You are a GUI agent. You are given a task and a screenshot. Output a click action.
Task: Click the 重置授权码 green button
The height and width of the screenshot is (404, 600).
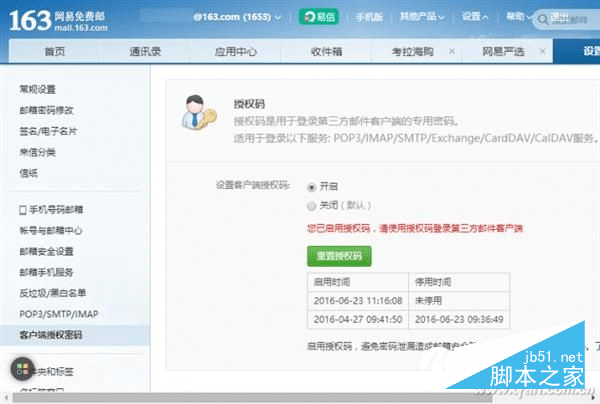click(339, 256)
